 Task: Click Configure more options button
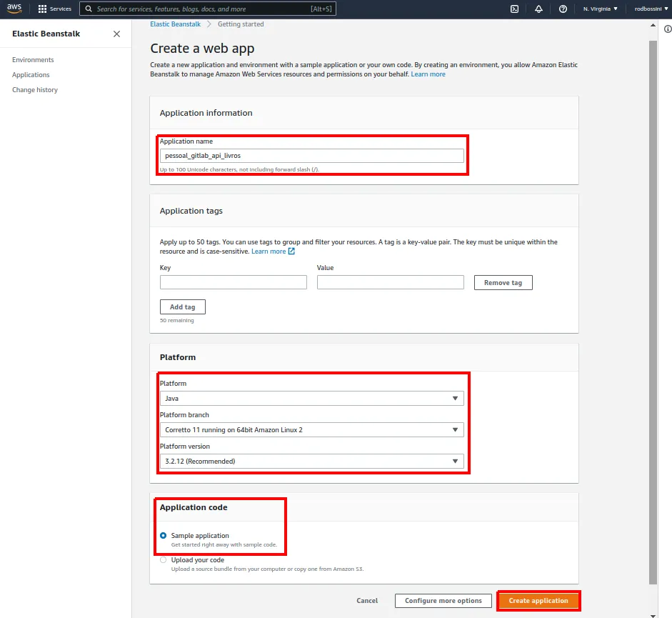coord(443,600)
